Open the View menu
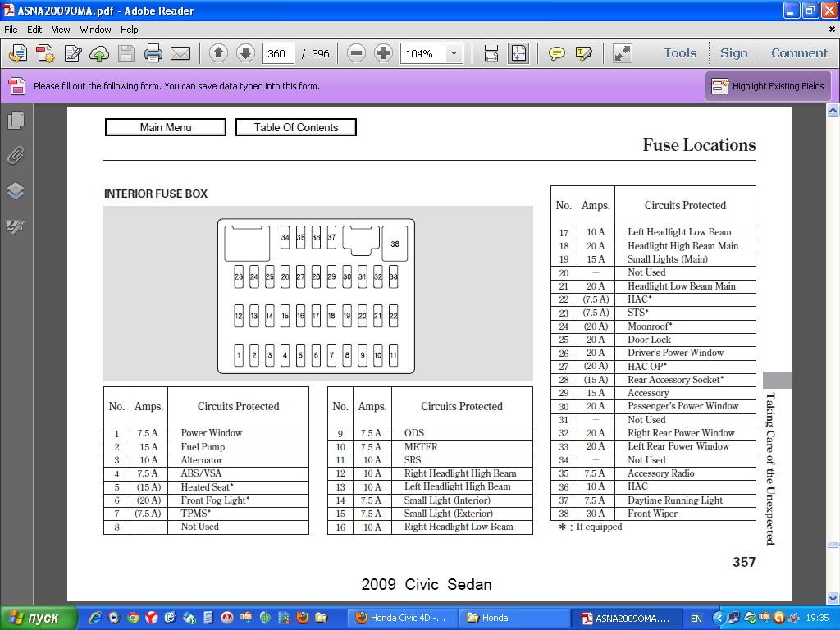Screen dimensions: 840x630 [61, 30]
